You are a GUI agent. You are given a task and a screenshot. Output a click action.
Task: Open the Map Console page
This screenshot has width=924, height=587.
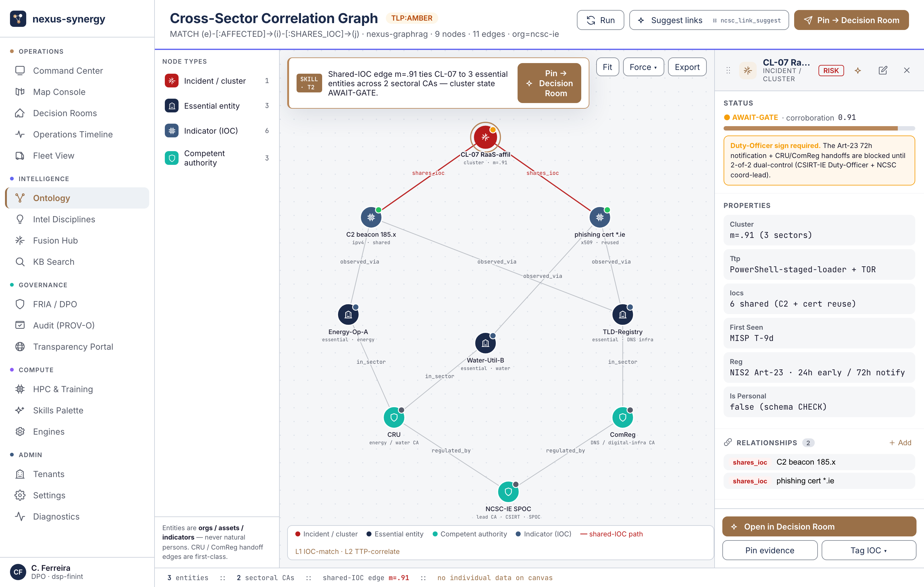point(77,92)
